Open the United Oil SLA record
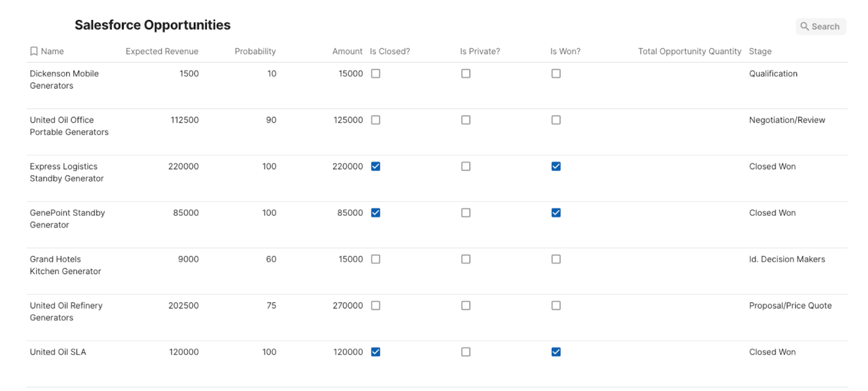Viewport: 868px width, 391px height. click(58, 352)
